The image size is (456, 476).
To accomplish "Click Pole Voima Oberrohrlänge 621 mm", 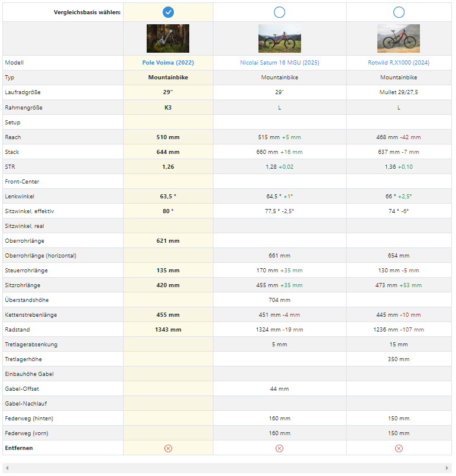I will tap(168, 241).
